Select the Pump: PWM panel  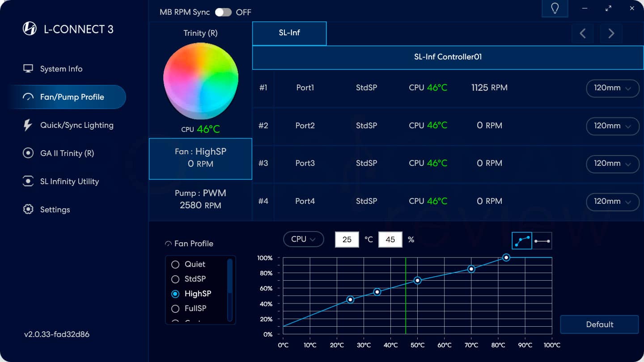point(200,200)
